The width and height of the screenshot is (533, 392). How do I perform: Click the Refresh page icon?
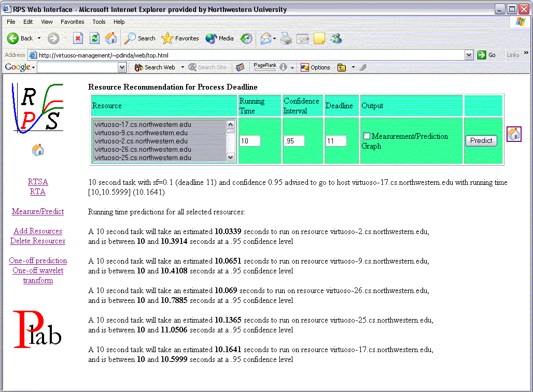tap(94, 38)
